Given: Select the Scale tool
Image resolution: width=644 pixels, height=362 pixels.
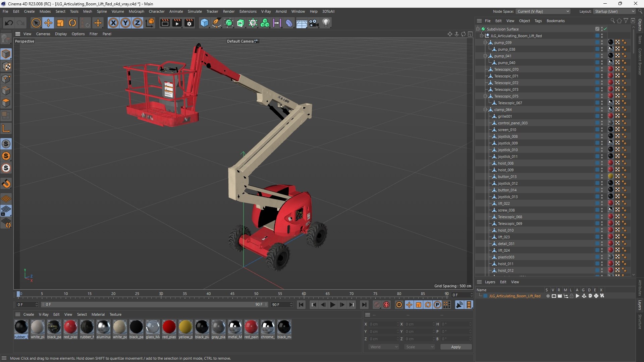Looking at the screenshot, I should point(60,23).
